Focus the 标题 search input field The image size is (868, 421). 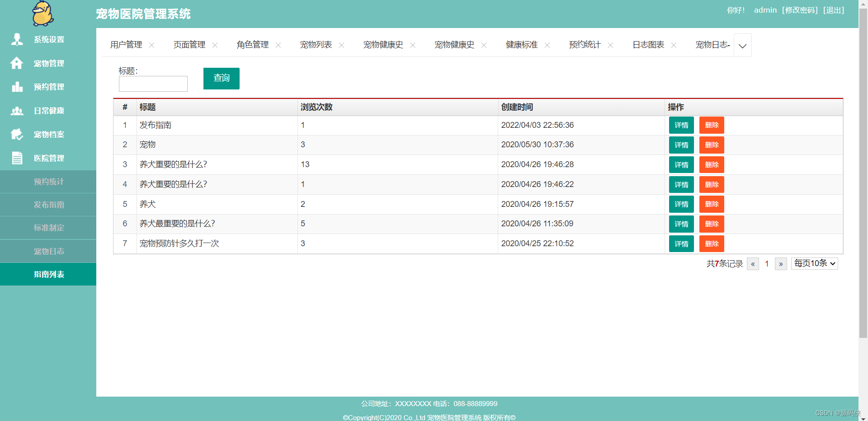(153, 84)
